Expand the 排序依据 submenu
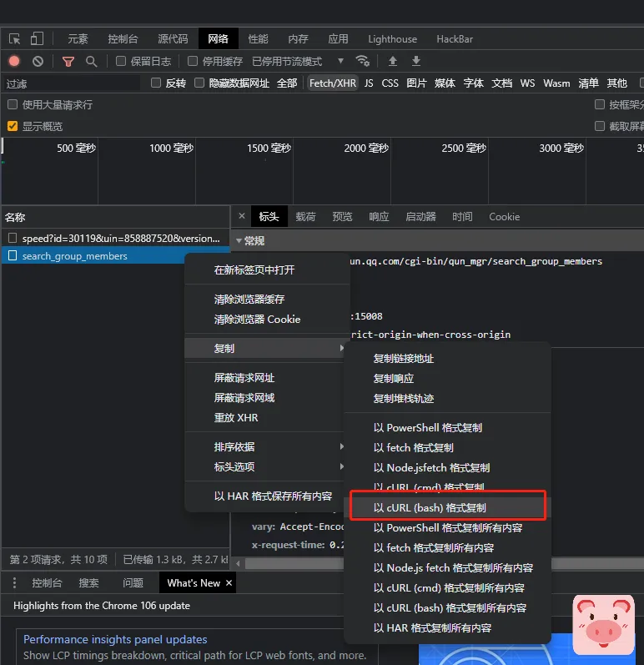This screenshot has height=665, width=644. (x=264, y=446)
